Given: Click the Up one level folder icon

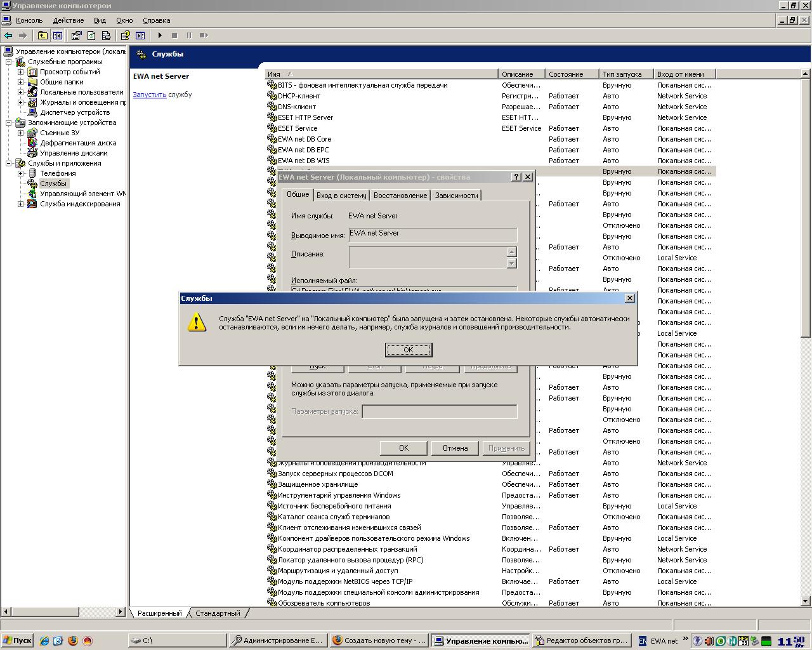Looking at the screenshot, I should tap(43, 36).
